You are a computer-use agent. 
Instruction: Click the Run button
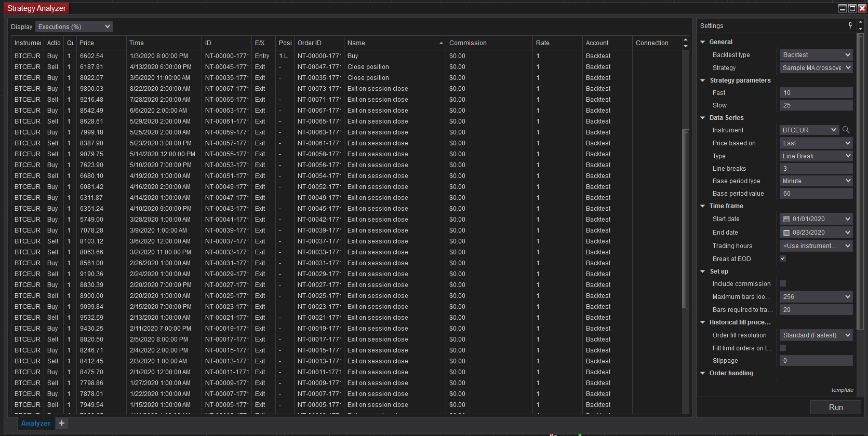[836, 407]
